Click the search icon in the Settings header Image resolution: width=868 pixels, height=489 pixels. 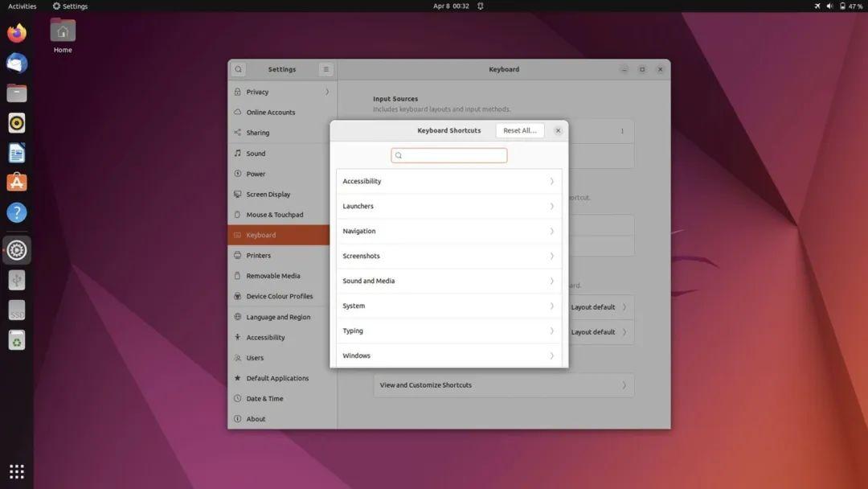tap(238, 69)
